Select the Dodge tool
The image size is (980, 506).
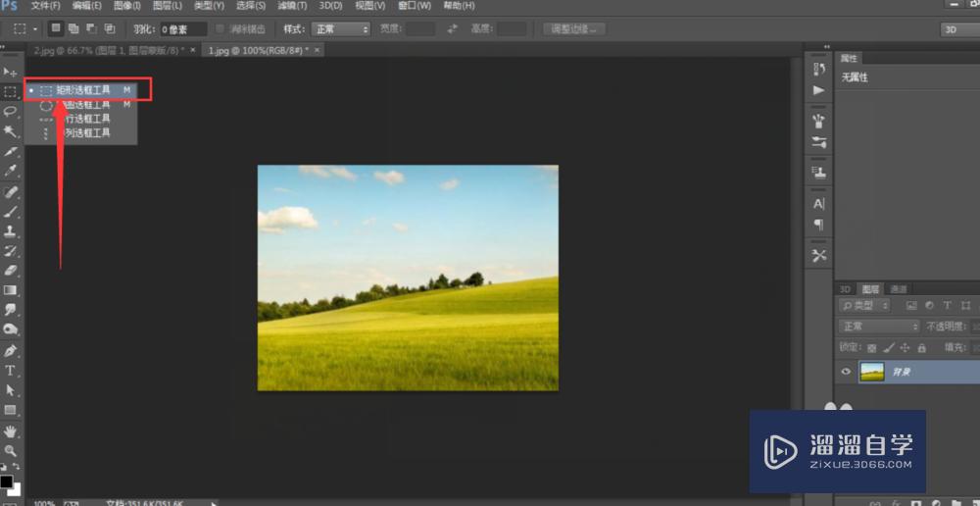[10, 329]
